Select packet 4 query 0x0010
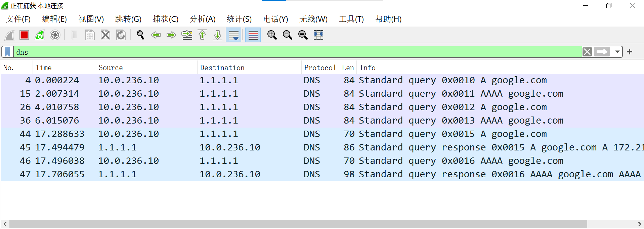This screenshot has width=644, height=229. click(x=322, y=80)
